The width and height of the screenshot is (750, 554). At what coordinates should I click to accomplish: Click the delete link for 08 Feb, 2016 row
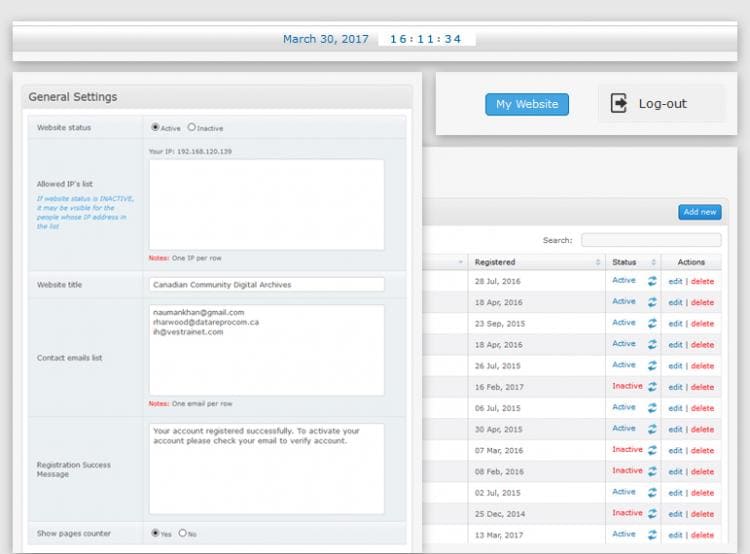click(x=702, y=471)
